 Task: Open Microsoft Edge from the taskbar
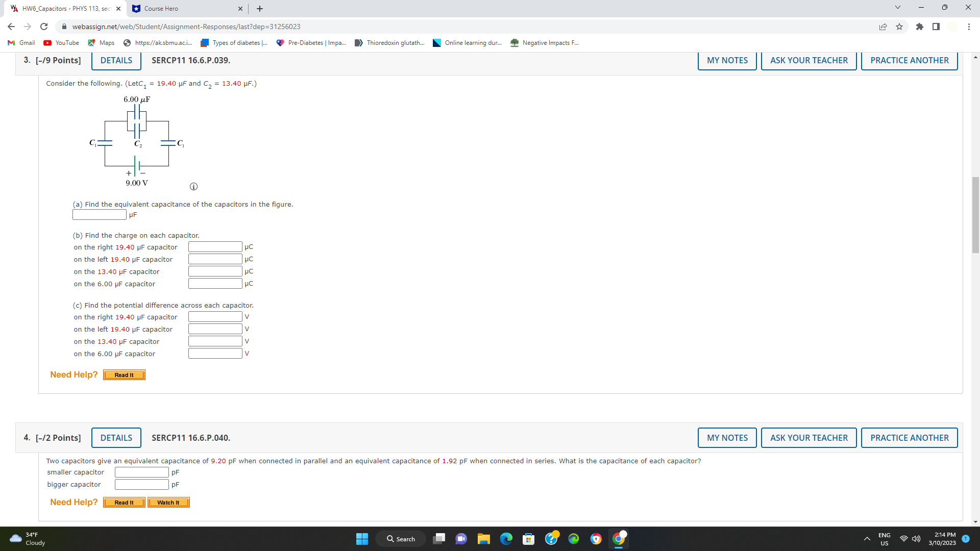[506, 539]
